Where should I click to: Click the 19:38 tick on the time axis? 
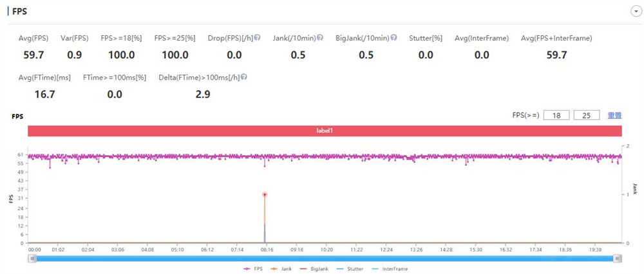pos(596,250)
